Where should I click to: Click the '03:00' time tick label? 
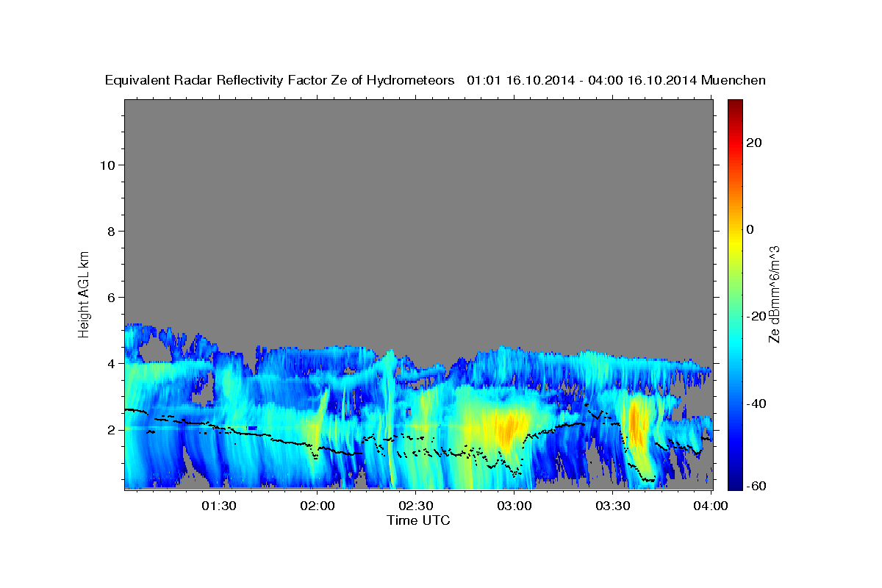514,506
